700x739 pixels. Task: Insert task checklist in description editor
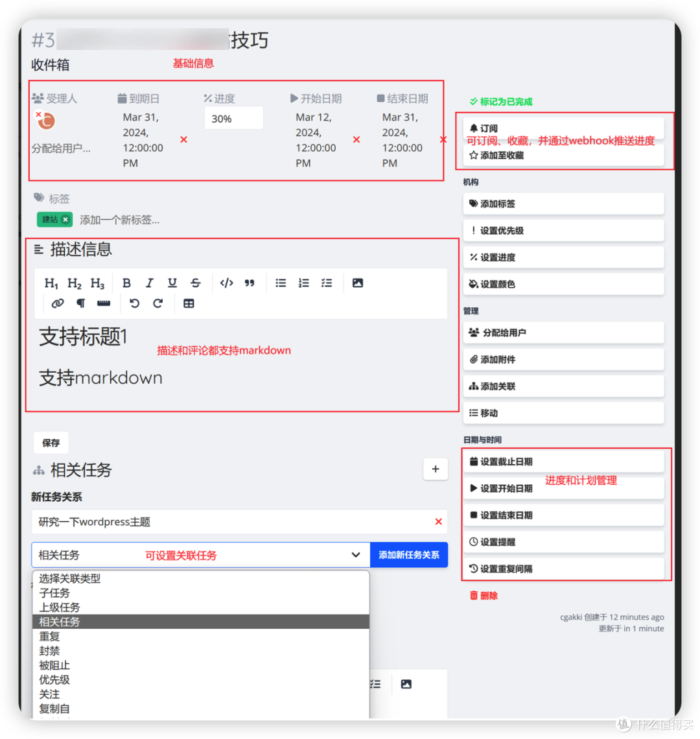point(327,283)
